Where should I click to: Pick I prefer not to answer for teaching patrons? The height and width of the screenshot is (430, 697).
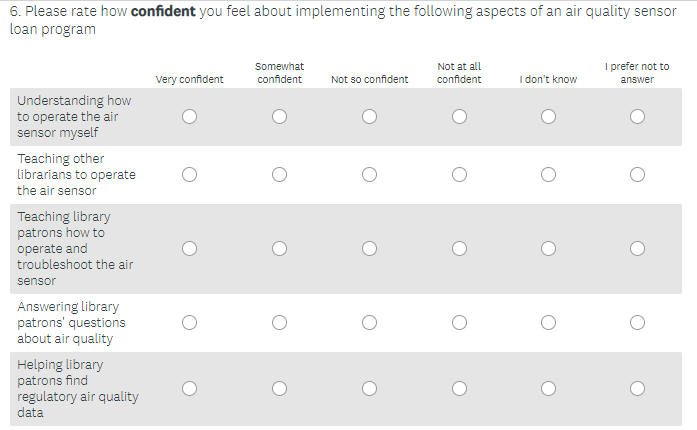tap(638, 248)
